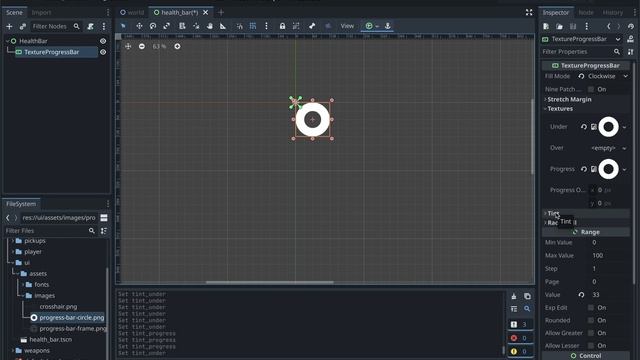
Task: Collapse the Textures section
Action: pos(559,109)
